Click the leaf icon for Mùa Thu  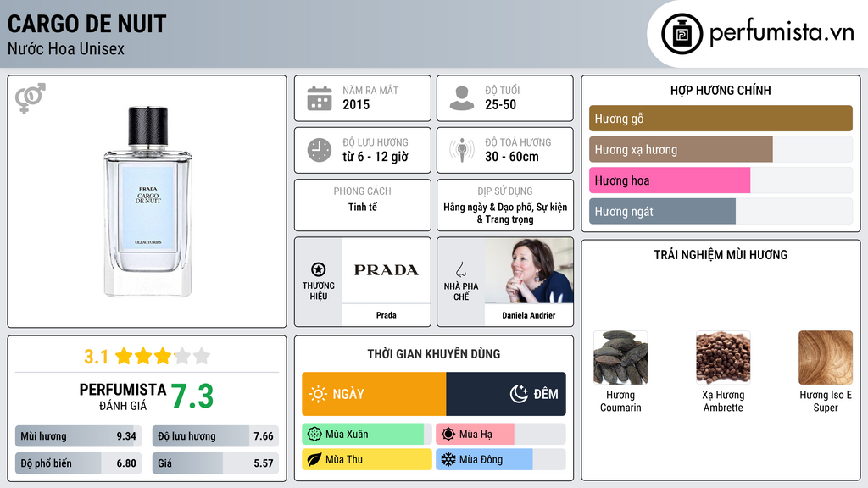pos(314,459)
